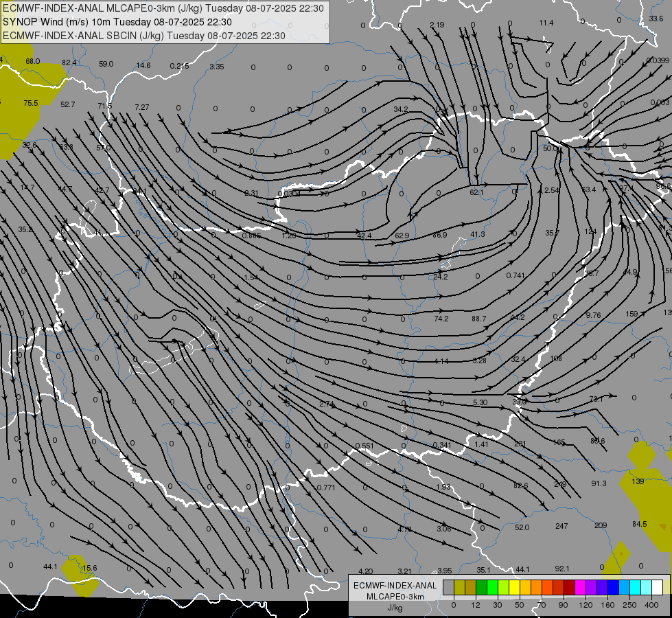
Task: Click the 14.7 value on the map
Action: (27, 188)
